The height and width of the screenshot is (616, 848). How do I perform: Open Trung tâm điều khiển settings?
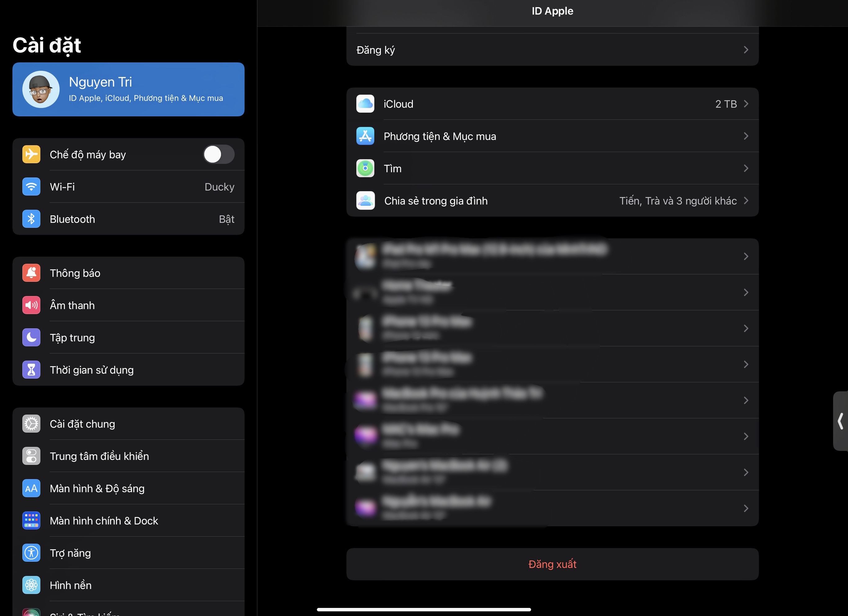[x=128, y=456]
